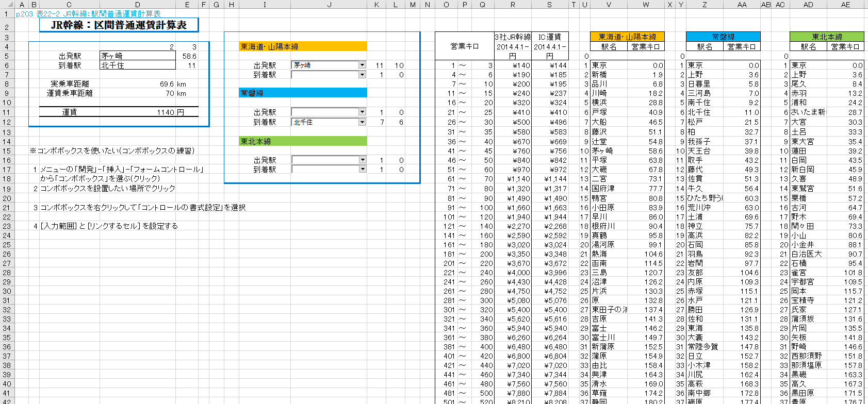Select the 北千住 cell in the 常磐線 station table
The width and height of the screenshot is (868, 404).
(705, 112)
